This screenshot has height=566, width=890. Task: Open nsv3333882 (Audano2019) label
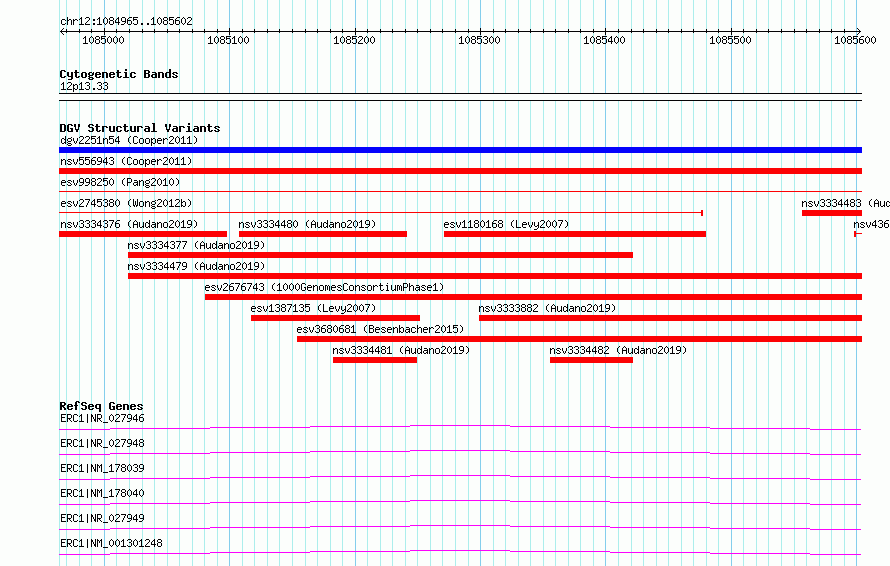coord(547,308)
